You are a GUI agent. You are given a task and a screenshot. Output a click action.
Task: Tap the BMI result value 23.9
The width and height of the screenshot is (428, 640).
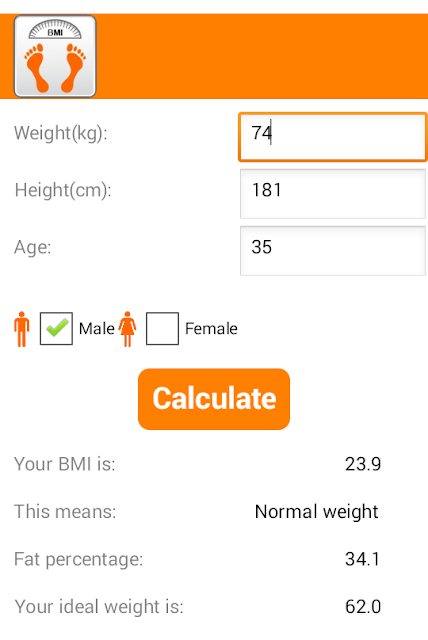pyautogui.click(x=363, y=464)
